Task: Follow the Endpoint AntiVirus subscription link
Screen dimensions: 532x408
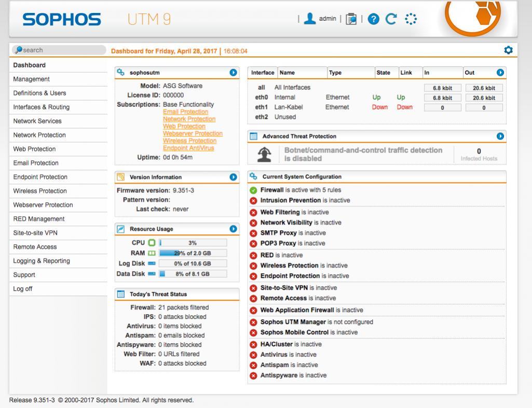Action: pos(188,148)
